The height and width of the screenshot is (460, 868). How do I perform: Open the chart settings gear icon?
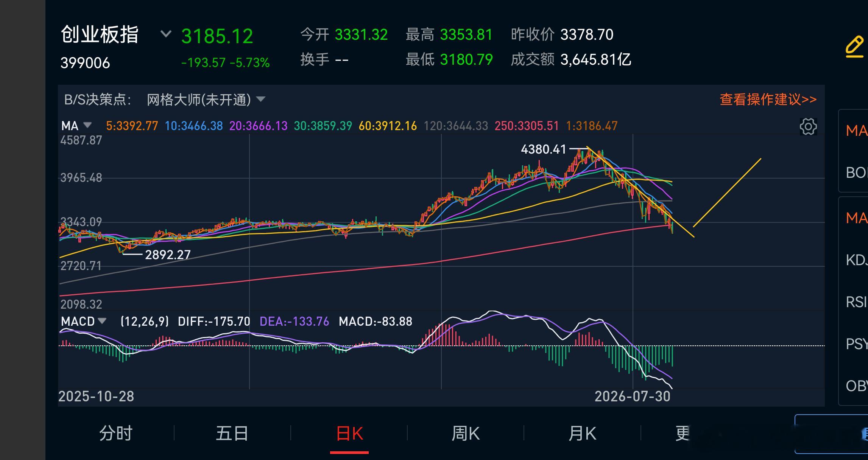(808, 126)
